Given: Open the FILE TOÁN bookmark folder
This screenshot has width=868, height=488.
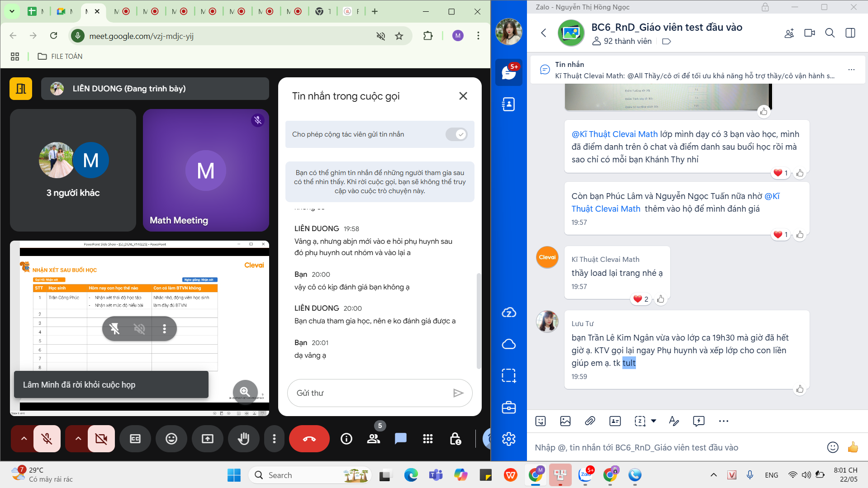Looking at the screenshot, I should pos(60,56).
